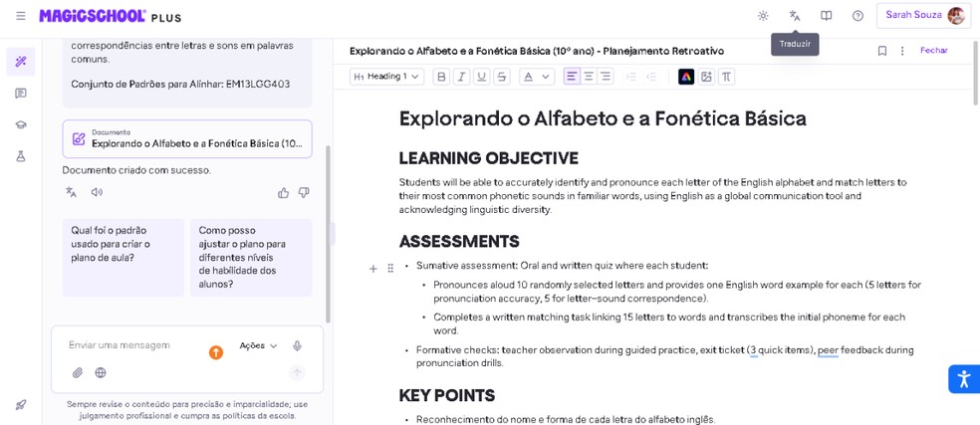
Task: Open the text color dropdown
Action: pyautogui.click(x=537, y=77)
